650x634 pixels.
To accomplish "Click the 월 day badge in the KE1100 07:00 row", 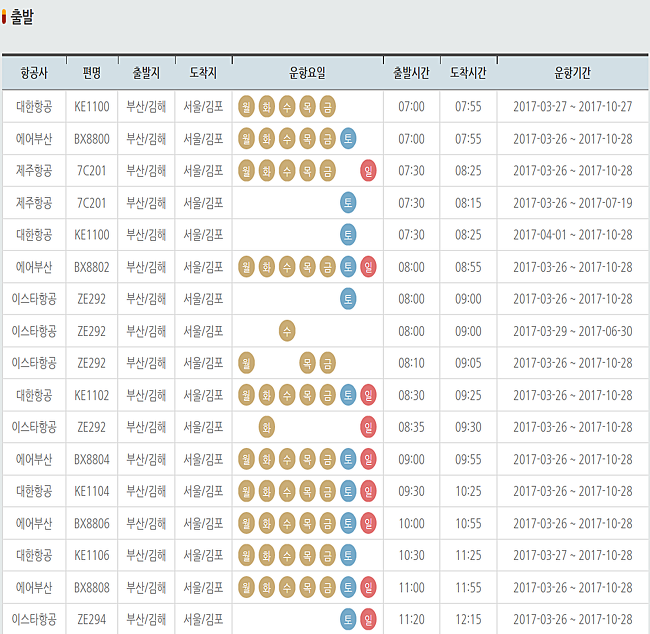I will pyautogui.click(x=246, y=107).
